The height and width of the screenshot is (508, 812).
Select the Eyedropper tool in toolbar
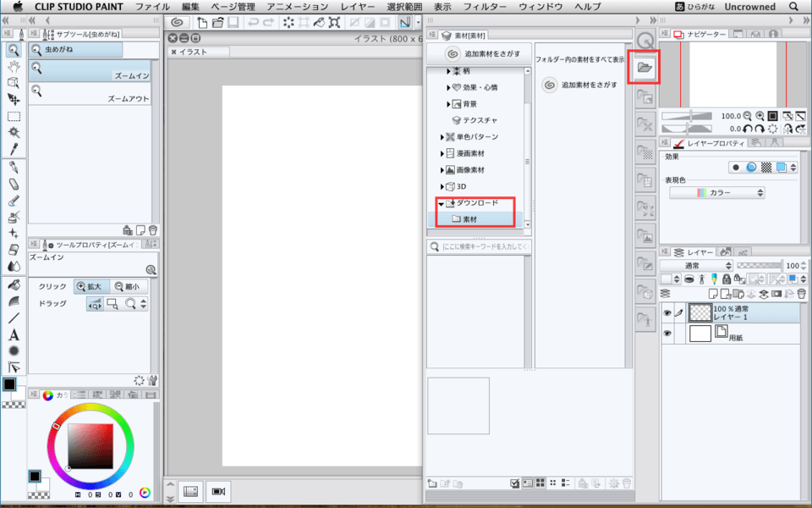tap(14, 149)
